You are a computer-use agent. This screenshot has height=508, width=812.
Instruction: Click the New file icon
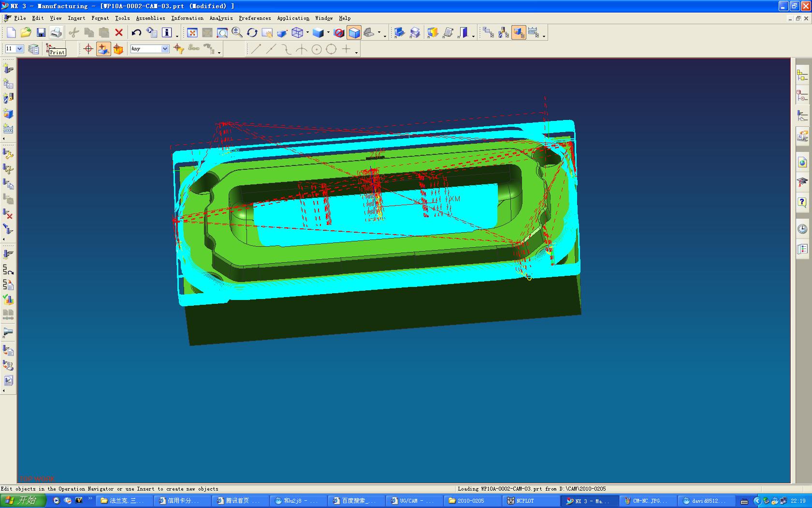11,32
